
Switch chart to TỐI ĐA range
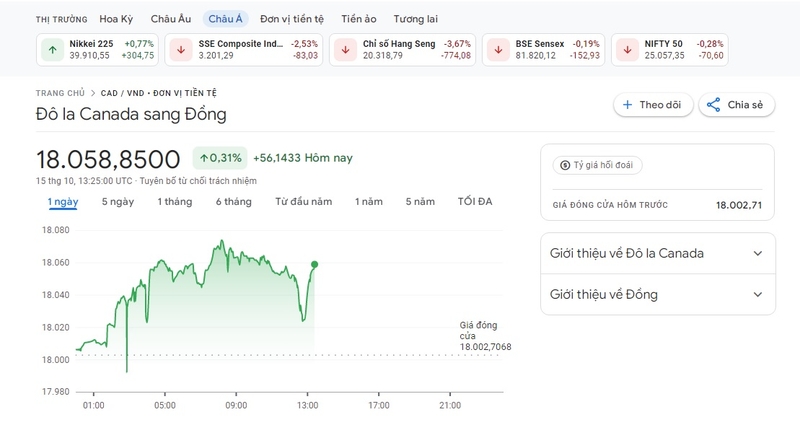click(x=475, y=202)
